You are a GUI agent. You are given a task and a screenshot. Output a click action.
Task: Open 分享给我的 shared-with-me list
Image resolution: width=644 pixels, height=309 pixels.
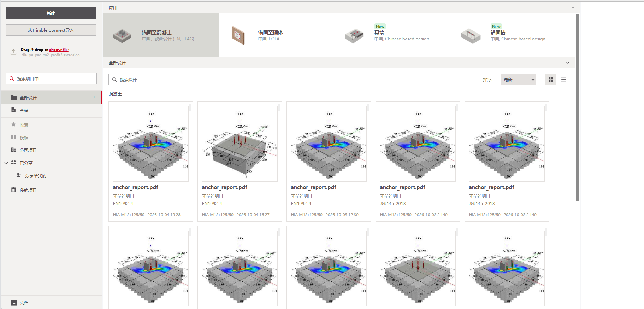point(51,176)
